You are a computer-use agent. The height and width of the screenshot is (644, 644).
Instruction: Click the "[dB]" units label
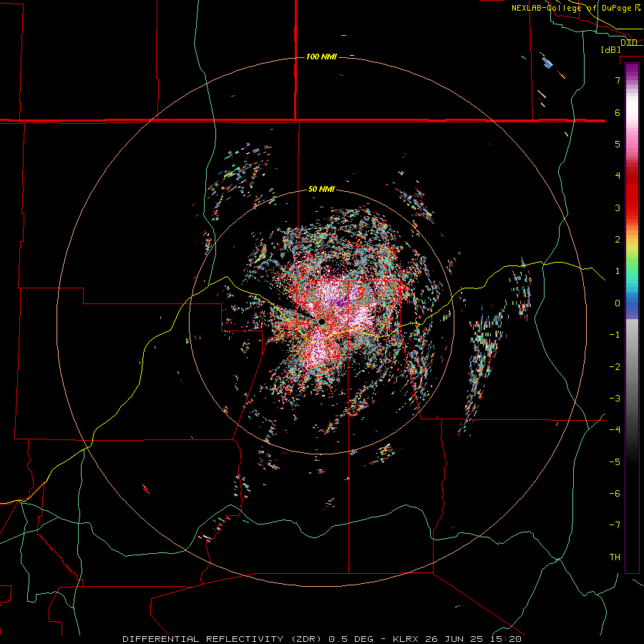click(x=611, y=49)
